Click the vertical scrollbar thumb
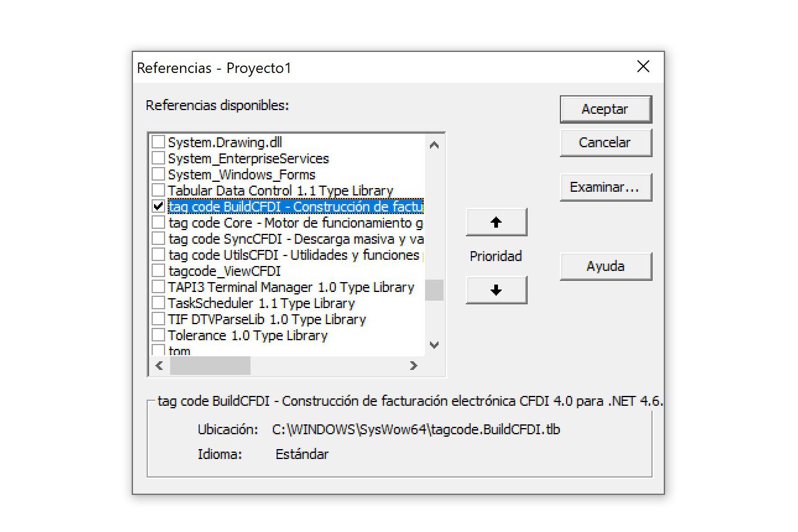The height and width of the screenshot is (532, 798). [434, 290]
